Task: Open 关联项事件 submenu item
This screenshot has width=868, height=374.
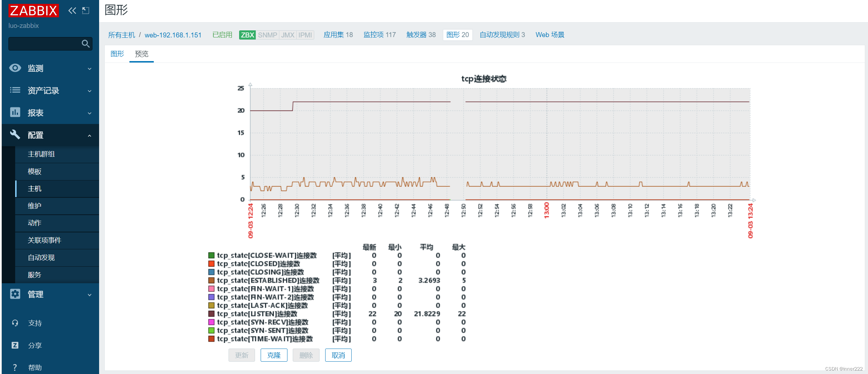Action: point(57,241)
